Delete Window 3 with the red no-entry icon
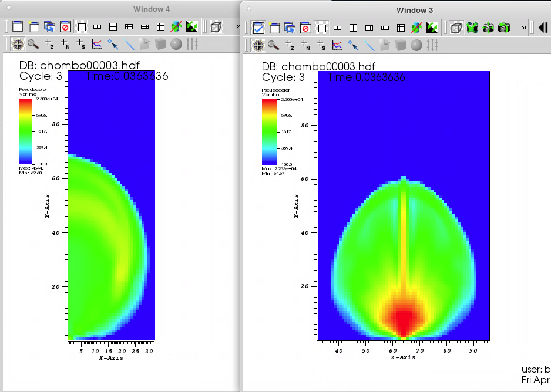 pyautogui.click(x=305, y=28)
